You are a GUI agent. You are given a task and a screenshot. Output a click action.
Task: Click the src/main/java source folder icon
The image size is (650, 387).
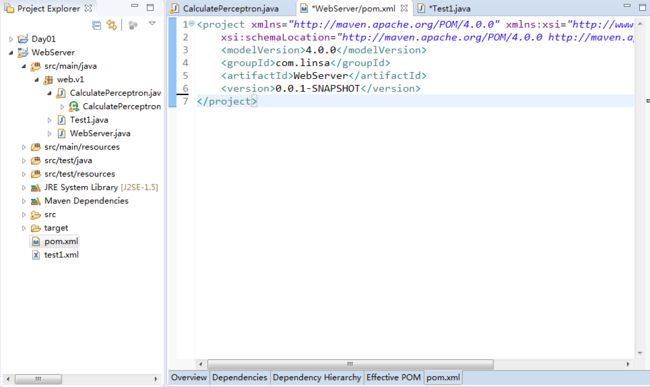coord(36,66)
